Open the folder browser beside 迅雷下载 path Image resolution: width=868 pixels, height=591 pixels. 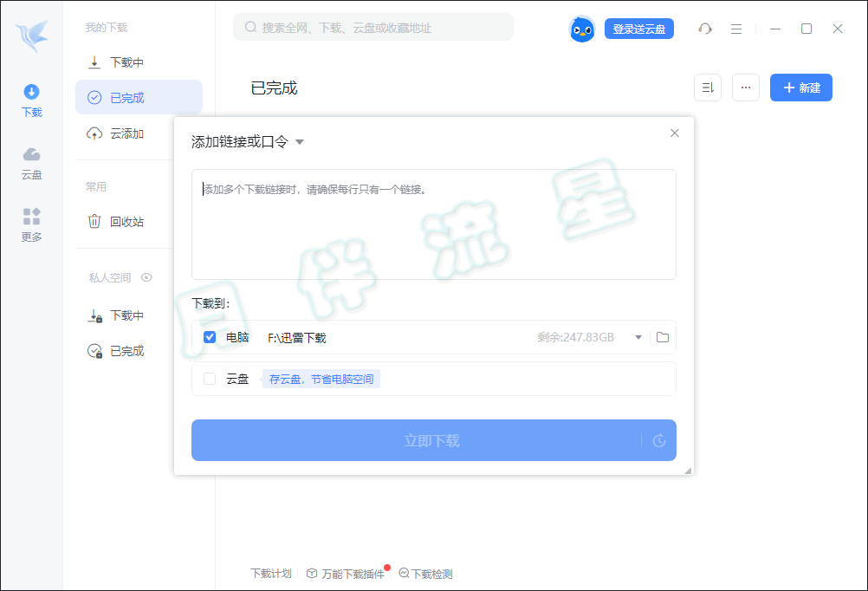663,337
